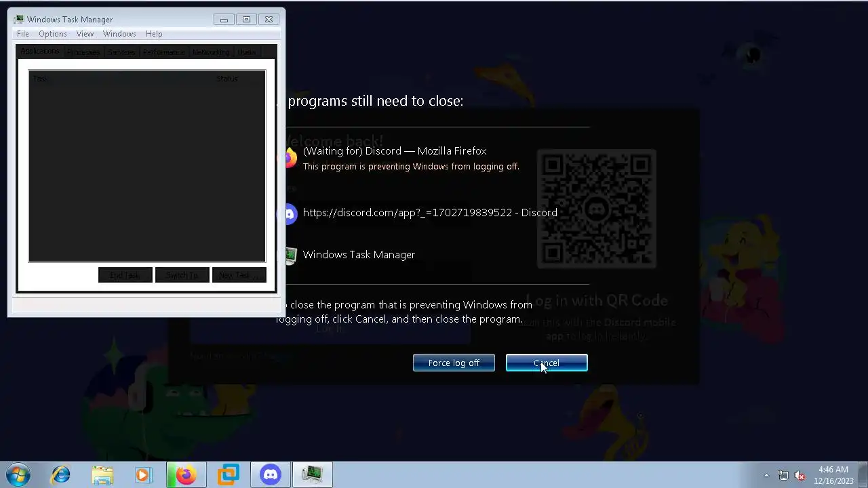Switch to Task Manager on the taskbar

tap(313, 475)
